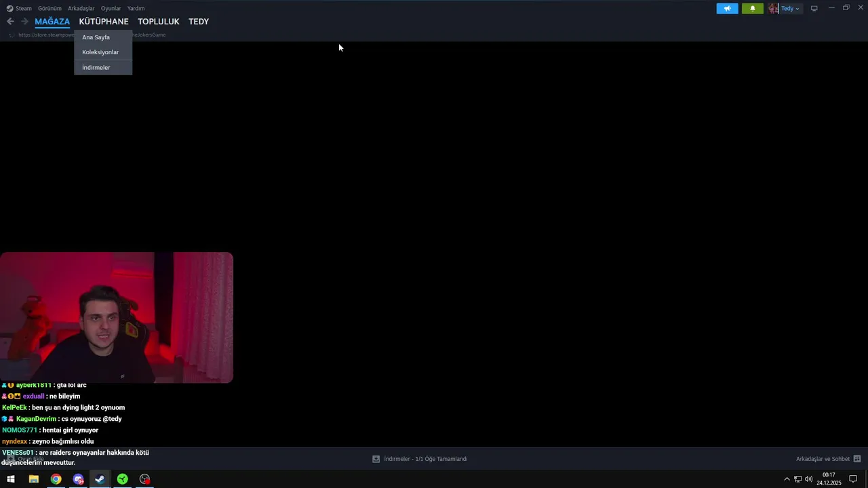
Task: Click the taskbar clock showing 00:17
Action: pyautogui.click(x=829, y=479)
